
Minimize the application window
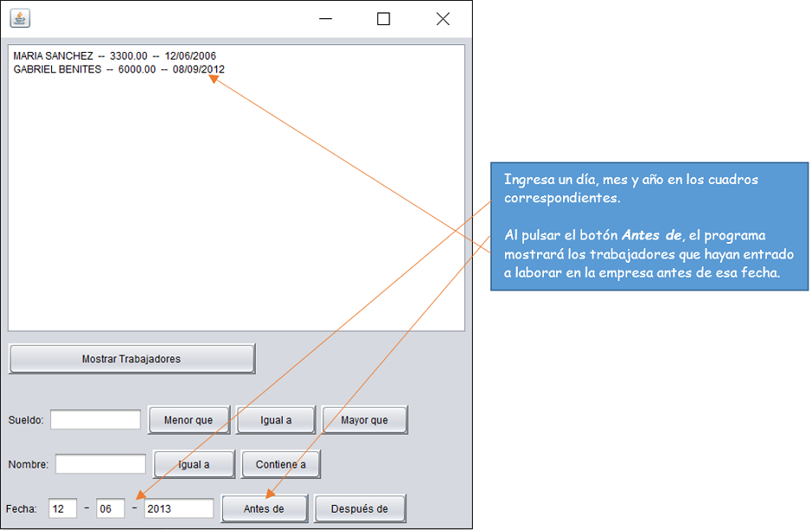click(x=324, y=17)
